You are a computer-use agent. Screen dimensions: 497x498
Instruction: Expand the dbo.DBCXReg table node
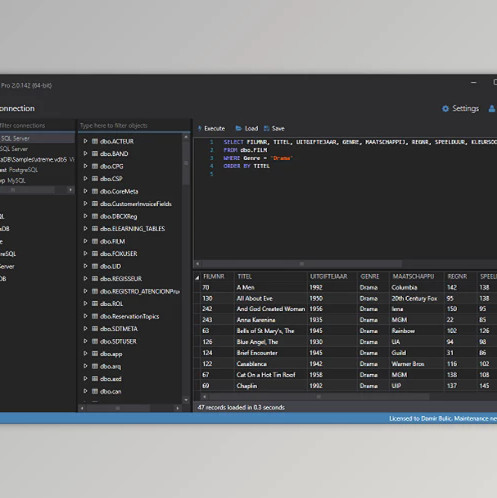click(86, 216)
